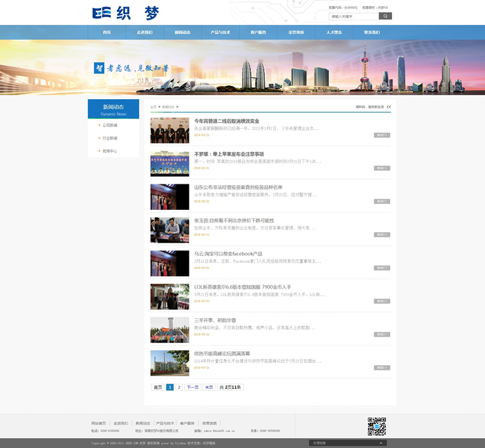Click the detail button for 今年高管逾二线 article
Viewport: 485px width, 448px height.
point(381,135)
